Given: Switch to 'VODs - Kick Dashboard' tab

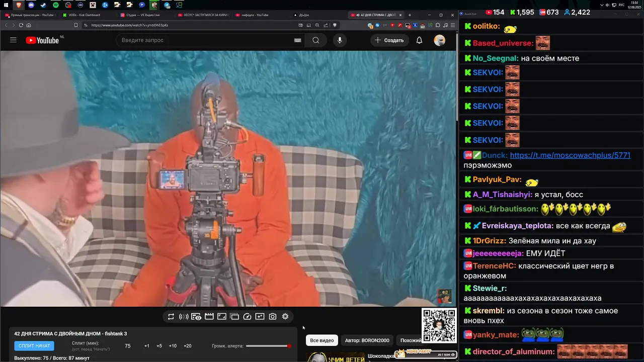Looking at the screenshot, I should tap(88, 15).
